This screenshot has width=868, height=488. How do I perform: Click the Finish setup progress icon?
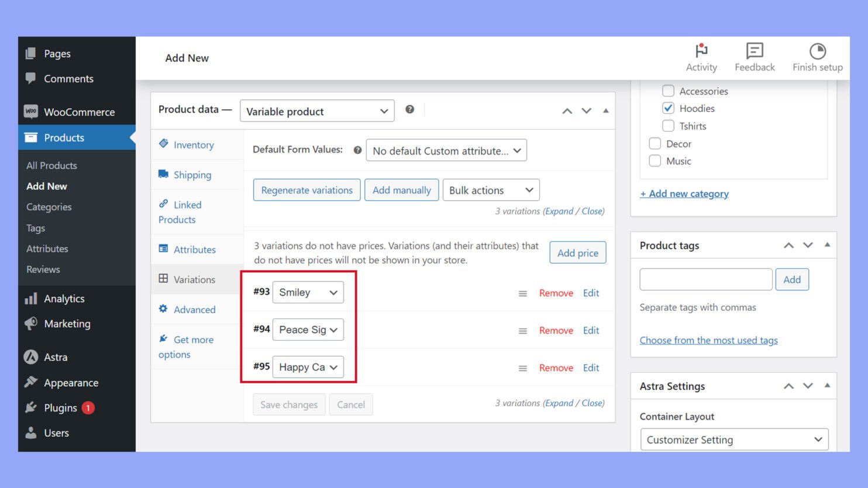click(x=817, y=51)
